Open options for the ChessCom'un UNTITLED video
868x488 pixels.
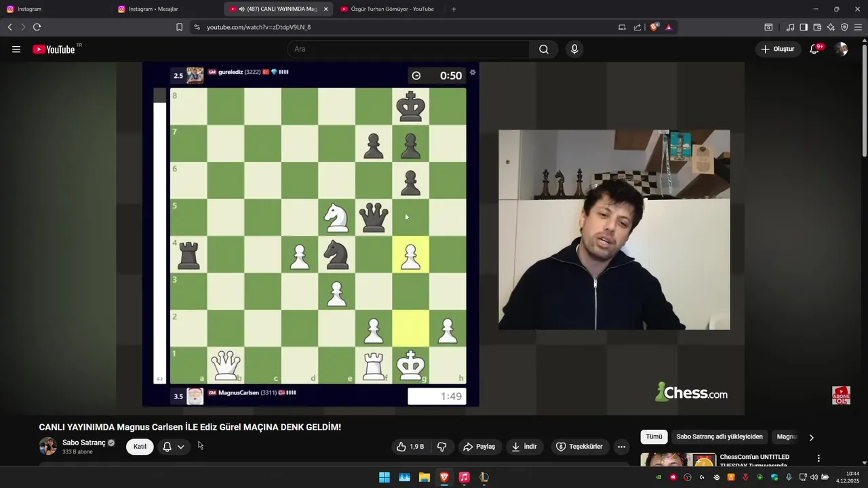click(818, 458)
